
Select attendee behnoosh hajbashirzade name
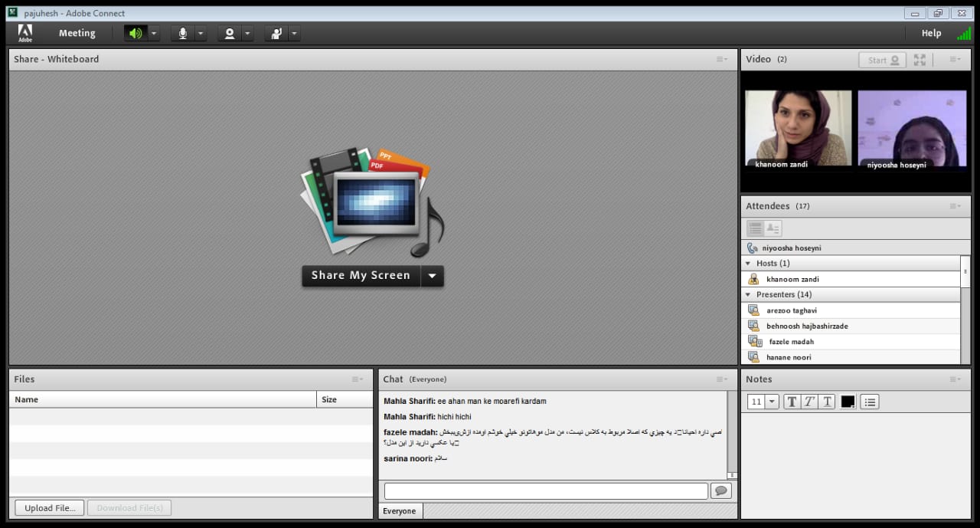tap(807, 326)
